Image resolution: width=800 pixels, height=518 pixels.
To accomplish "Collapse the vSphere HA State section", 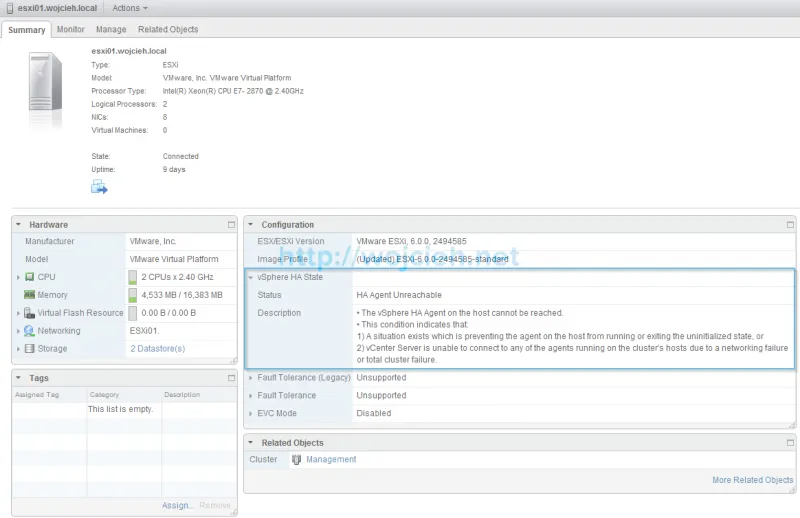I will pyautogui.click(x=251, y=277).
